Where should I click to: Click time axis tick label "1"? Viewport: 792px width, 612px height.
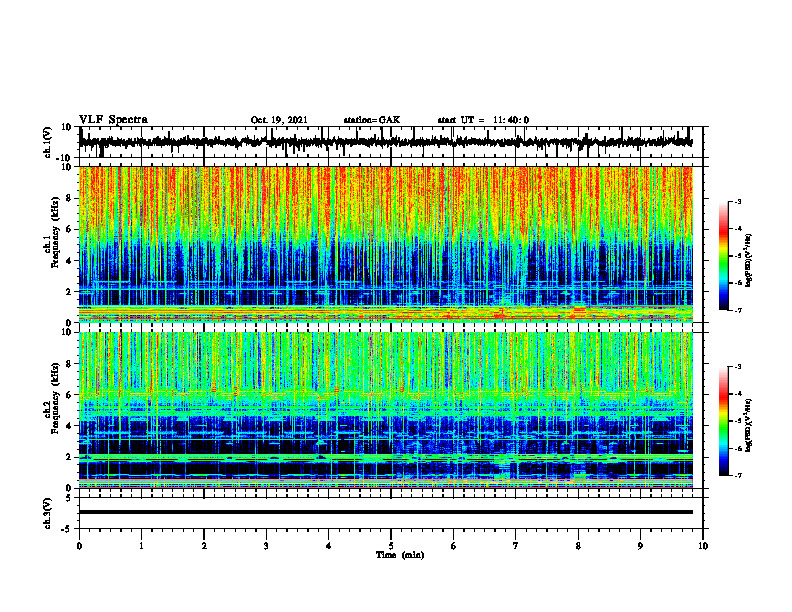coord(141,546)
